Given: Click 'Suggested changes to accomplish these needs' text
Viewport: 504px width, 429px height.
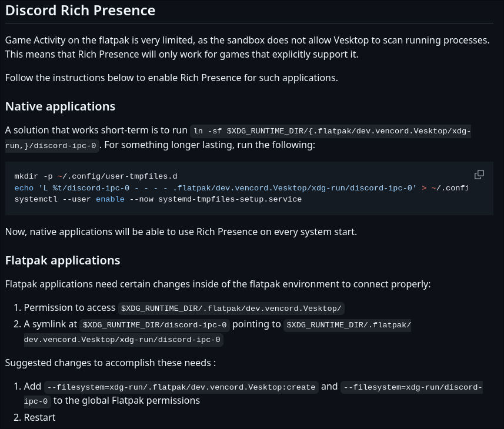Looking at the screenshot, I should tap(111, 363).
